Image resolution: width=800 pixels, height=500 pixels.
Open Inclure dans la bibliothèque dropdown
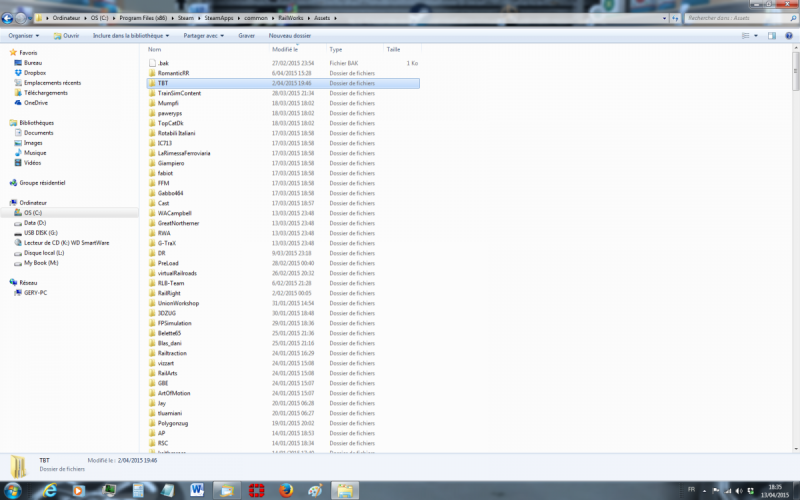[x=131, y=36]
